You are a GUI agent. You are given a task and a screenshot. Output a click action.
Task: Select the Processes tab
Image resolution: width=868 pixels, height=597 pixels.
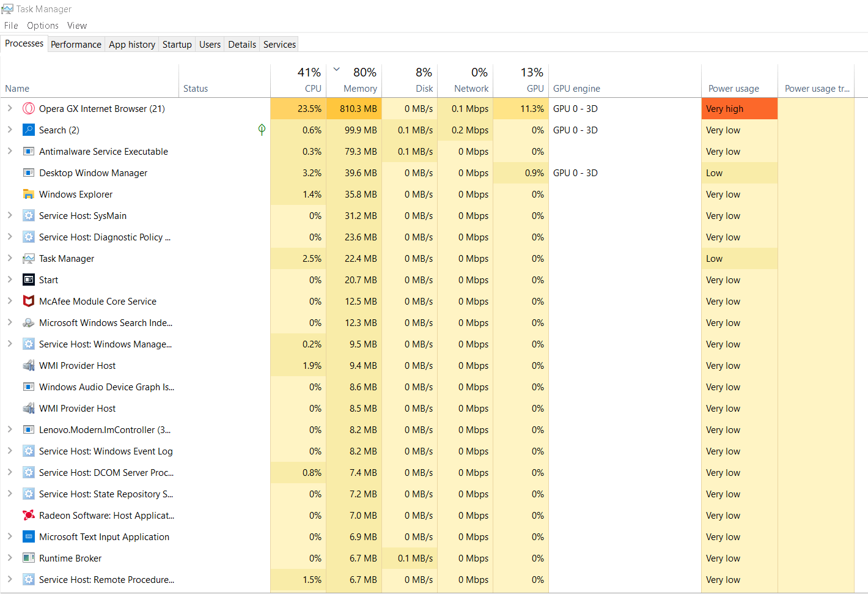(x=24, y=43)
